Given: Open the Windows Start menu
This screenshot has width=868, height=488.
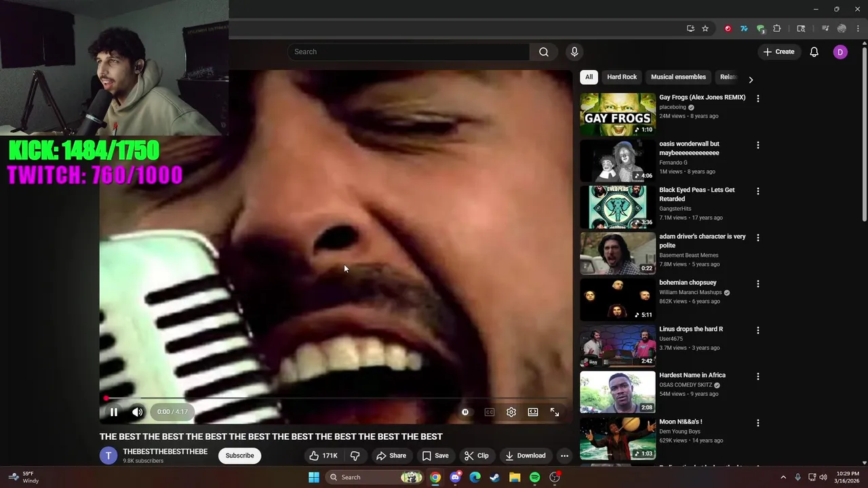Looking at the screenshot, I should click(x=314, y=477).
